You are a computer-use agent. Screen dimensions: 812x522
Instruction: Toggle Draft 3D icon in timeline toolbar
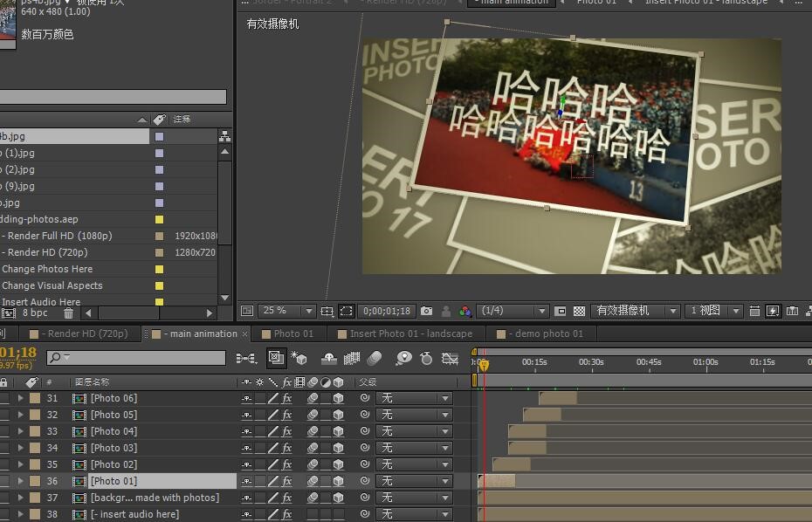pos(299,358)
